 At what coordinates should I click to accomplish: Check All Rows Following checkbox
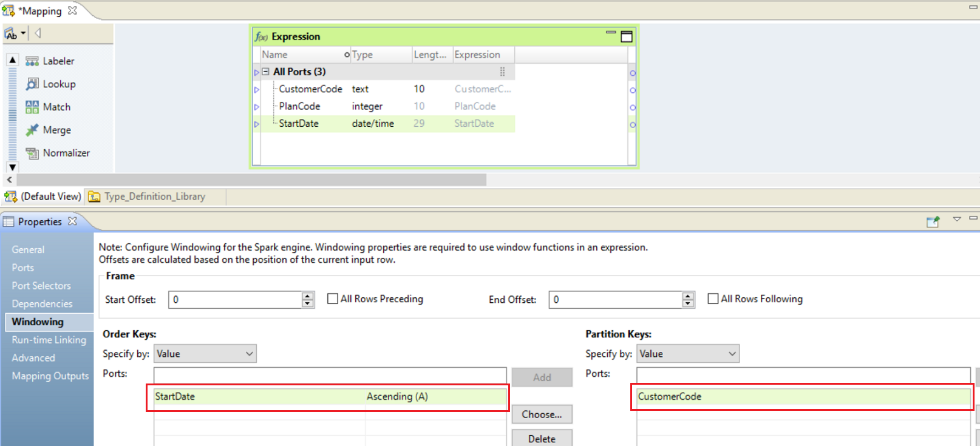pyautogui.click(x=713, y=299)
